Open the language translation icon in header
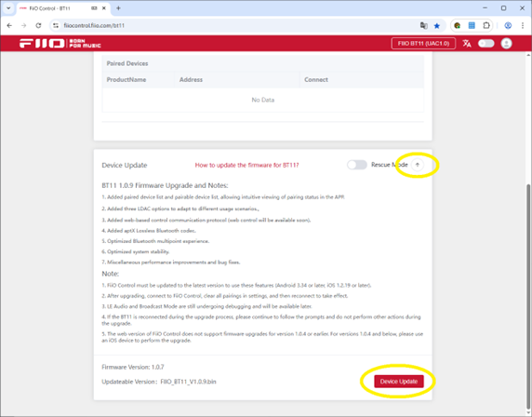 tap(467, 44)
